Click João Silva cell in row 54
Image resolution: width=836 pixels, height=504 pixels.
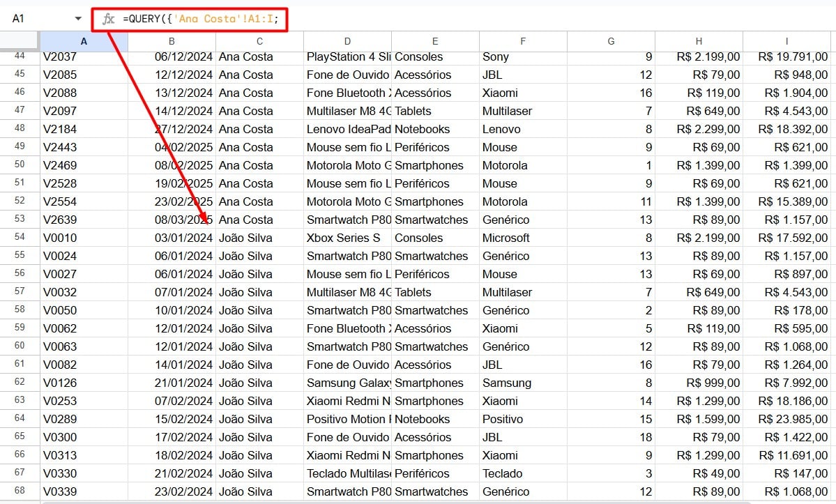pos(259,238)
